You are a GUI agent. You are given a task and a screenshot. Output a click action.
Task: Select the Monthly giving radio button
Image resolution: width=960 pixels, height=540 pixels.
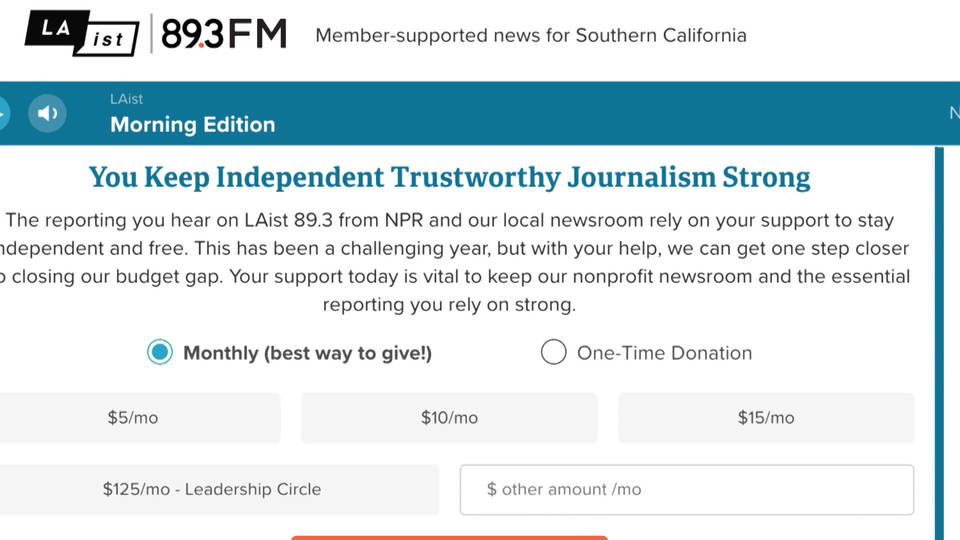tap(160, 352)
